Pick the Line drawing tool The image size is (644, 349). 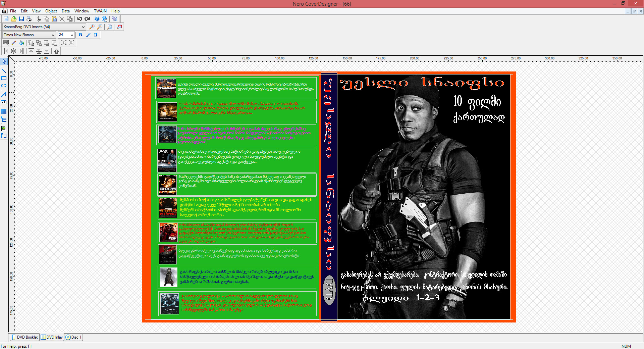coord(4,70)
